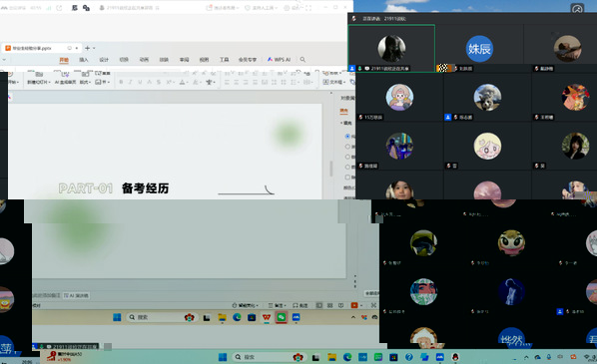The image size is (597, 364).
Task: Expand the 文本框 text box dropdown
Action: [x=334, y=82]
